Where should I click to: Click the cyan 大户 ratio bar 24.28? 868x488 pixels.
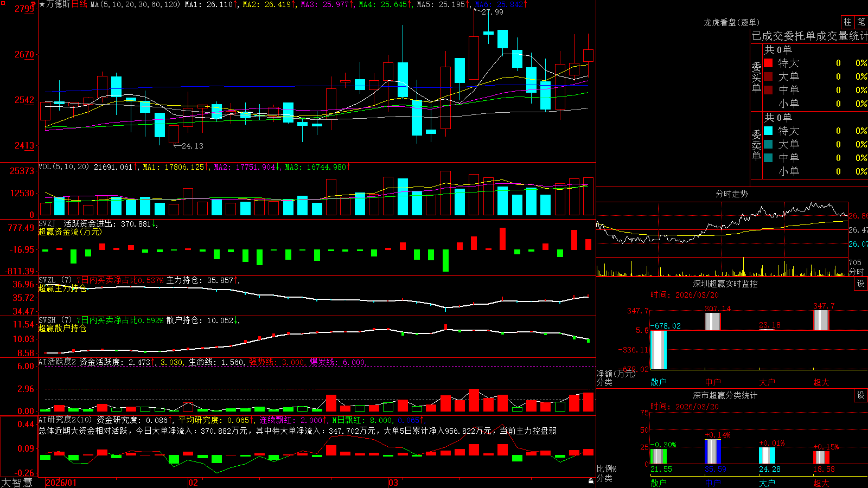767,455
